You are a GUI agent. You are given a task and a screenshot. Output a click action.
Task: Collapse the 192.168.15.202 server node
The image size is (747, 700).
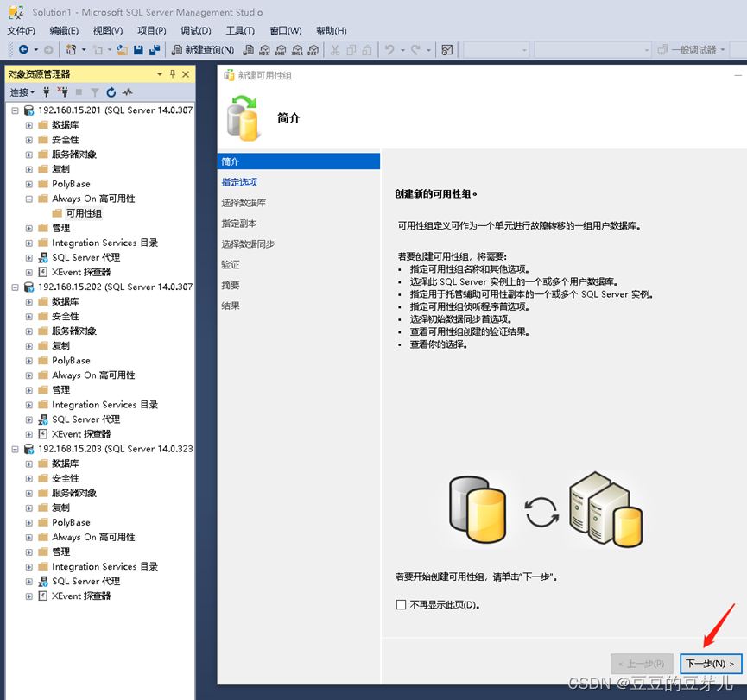click(x=15, y=287)
